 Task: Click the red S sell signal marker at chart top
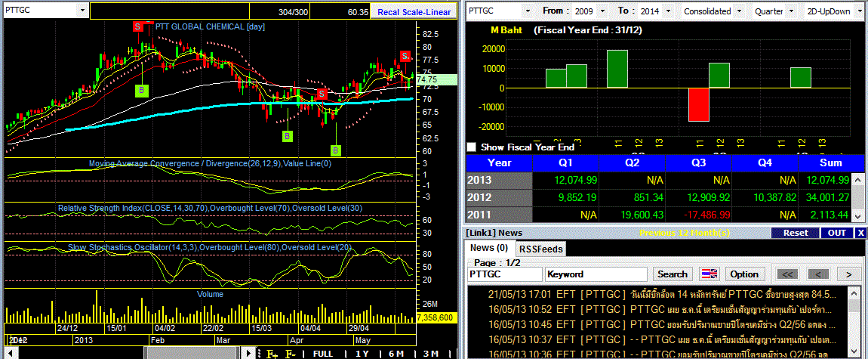coord(137,26)
